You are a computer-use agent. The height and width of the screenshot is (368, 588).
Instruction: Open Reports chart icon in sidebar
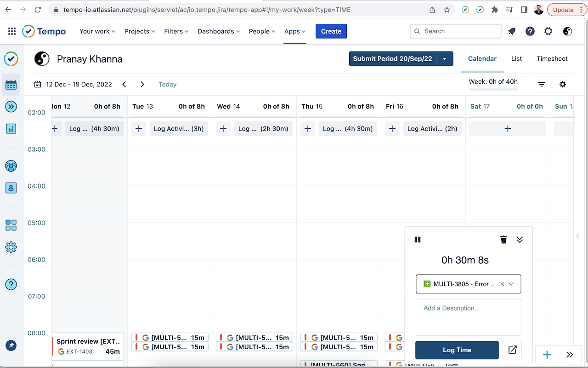click(11, 128)
